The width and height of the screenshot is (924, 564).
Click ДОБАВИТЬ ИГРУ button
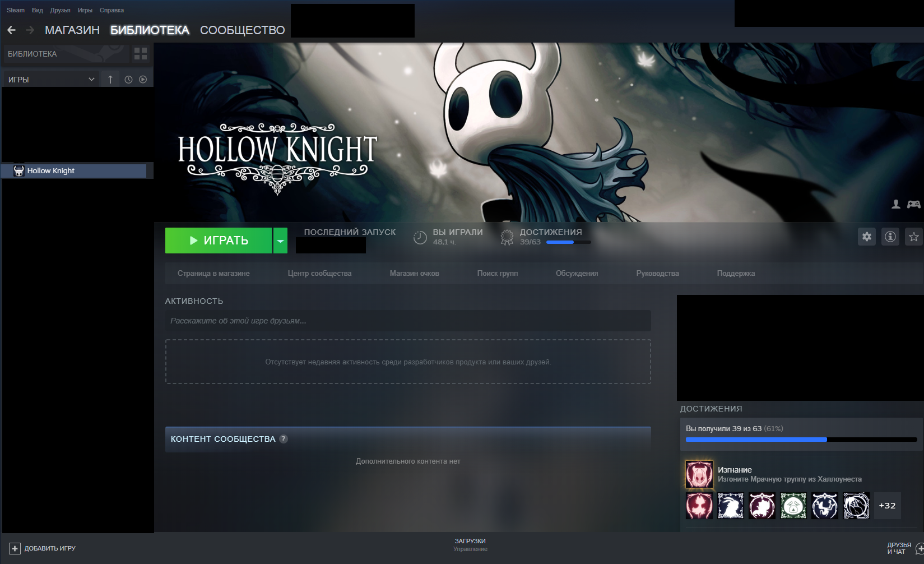[43, 548]
